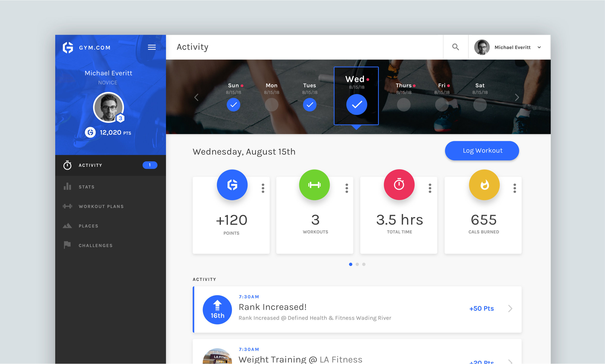Click the GYM.COM logo icon
The image size is (605, 364).
(x=68, y=47)
